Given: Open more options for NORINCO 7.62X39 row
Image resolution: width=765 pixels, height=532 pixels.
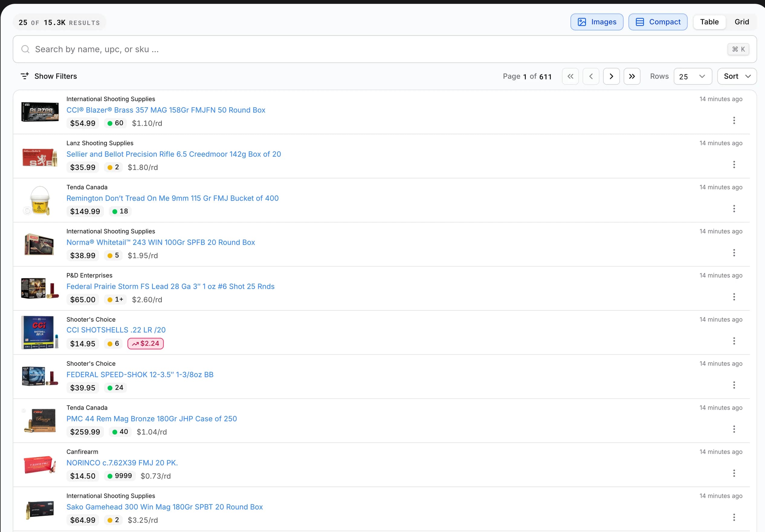Looking at the screenshot, I should [x=734, y=473].
